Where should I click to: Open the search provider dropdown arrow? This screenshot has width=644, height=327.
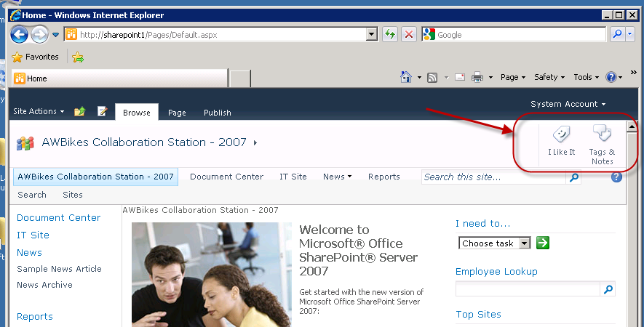(630, 34)
